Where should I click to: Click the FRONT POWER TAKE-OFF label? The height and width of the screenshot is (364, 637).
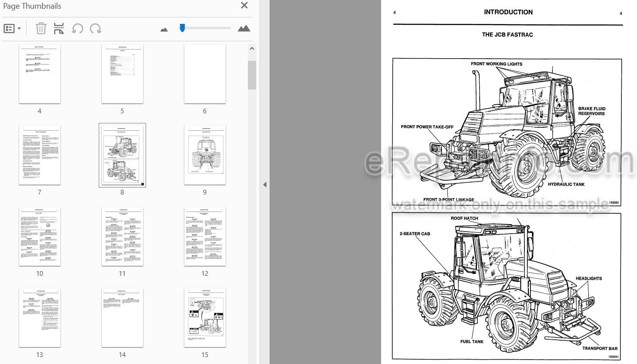[x=427, y=127]
